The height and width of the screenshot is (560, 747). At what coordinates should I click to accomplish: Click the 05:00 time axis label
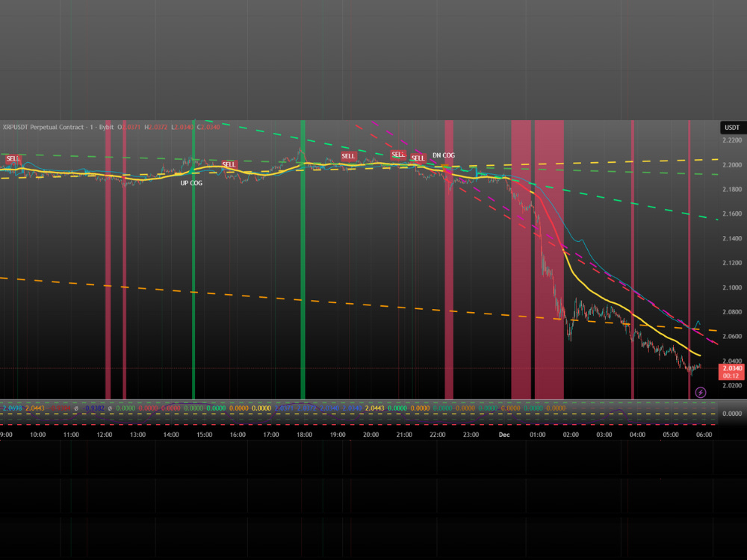coord(671,435)
